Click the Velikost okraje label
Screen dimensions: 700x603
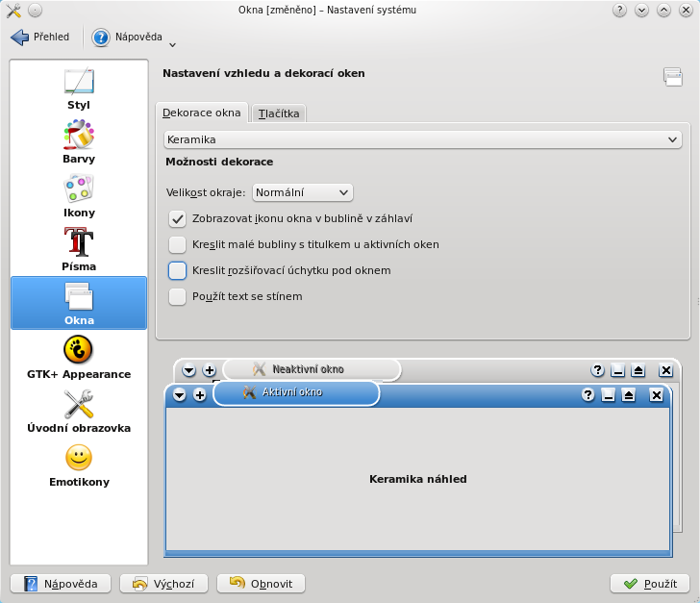[206, 193]
